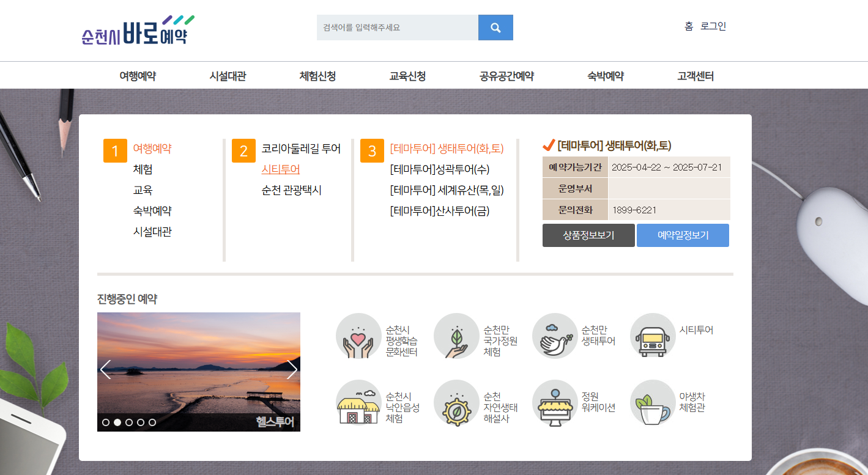Click the magnifier search button
The image size is (868, 475).
tap(495, 28)
